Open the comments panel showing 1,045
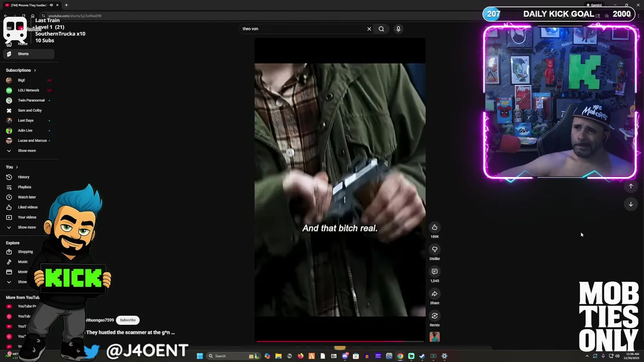 435,271
